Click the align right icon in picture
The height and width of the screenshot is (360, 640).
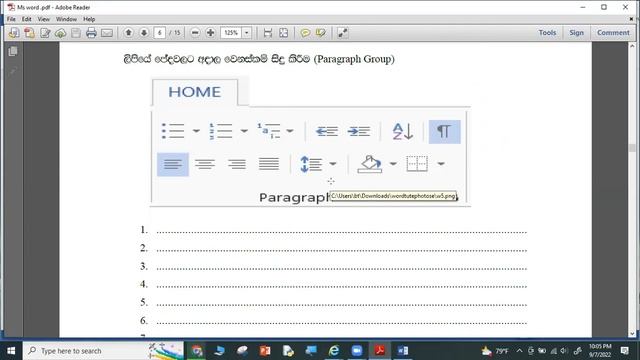click(237, 164)
